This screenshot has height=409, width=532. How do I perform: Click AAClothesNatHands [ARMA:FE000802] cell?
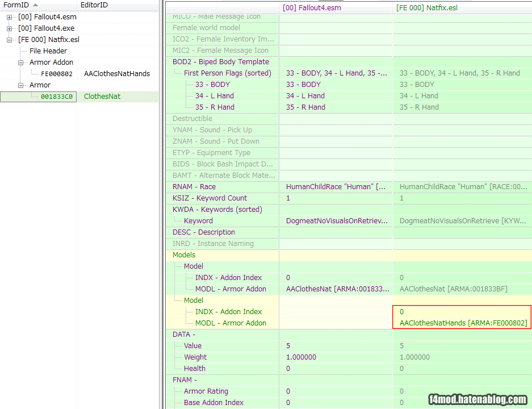tap(463, 323)
